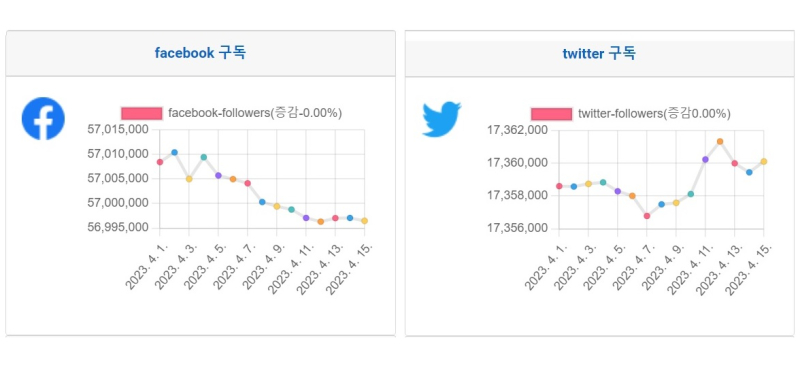This screenshot has height=370, width=800.
Task: Select the Twitter data point for 2023. 4. 15.
Action: [x=764, y=161]
